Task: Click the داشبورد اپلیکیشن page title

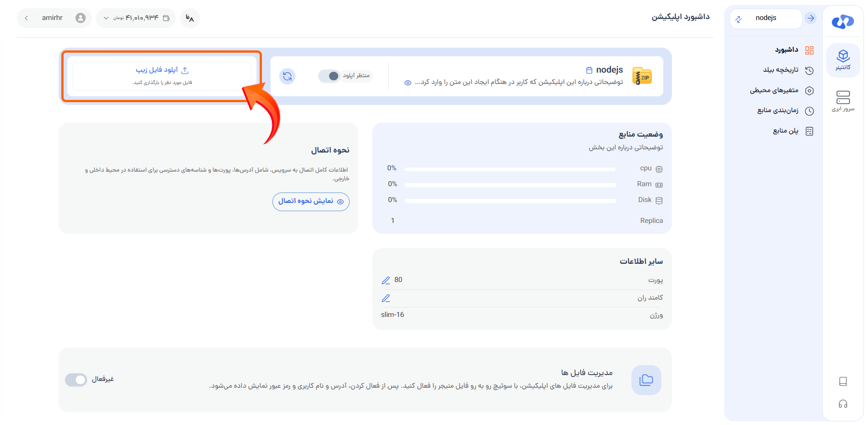Action: pyautogui.click(x=681, y=17)
